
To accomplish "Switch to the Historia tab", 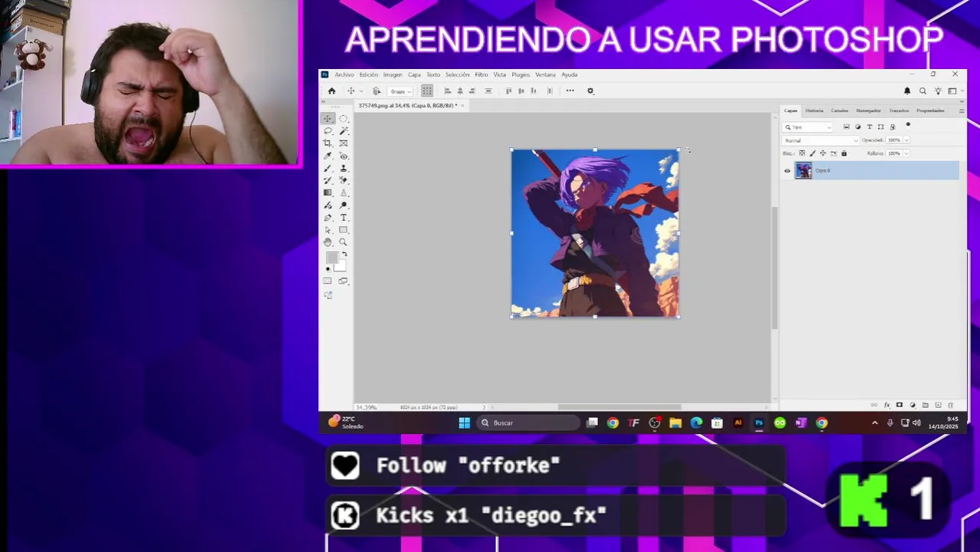I will coord(814,110).
